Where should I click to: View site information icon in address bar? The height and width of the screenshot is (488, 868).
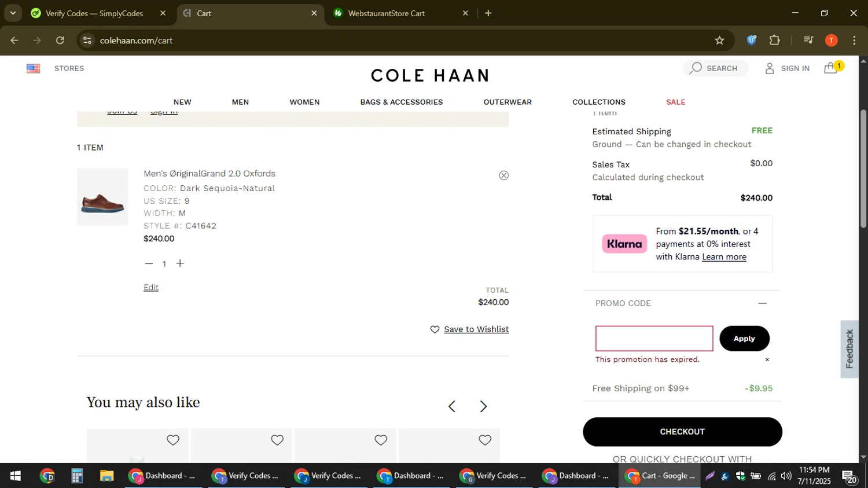click(87, 41)
